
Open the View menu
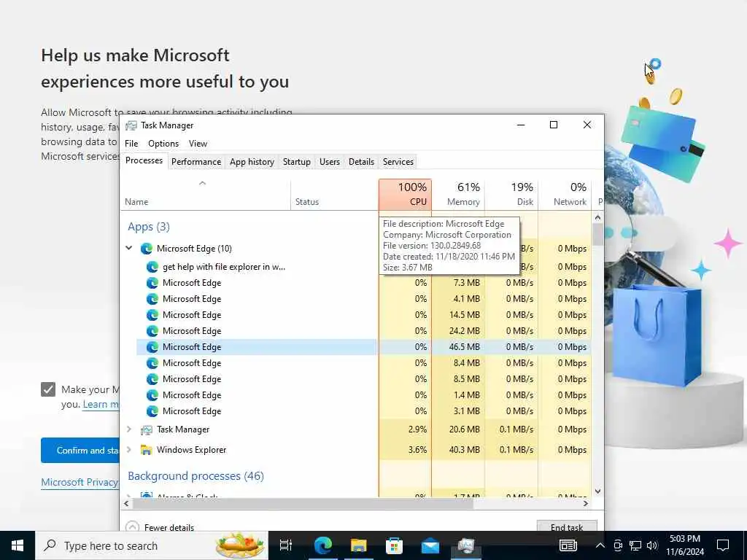coord(198,144)
